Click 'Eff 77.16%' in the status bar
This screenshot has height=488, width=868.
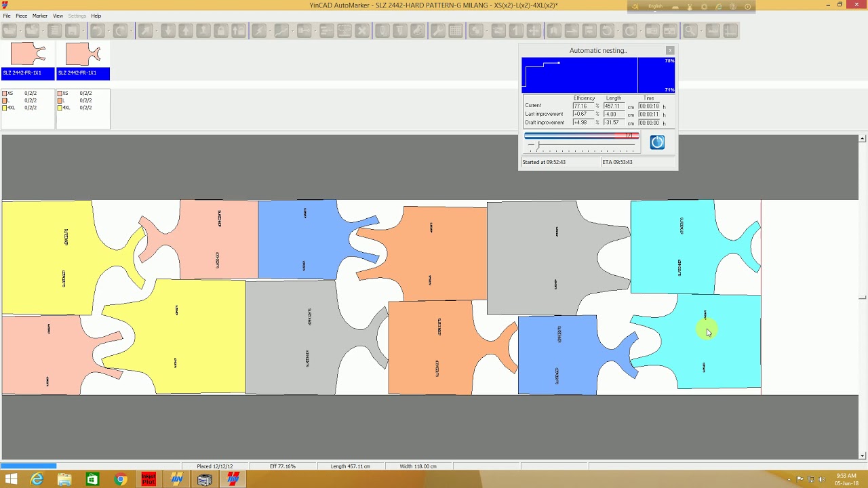pos(282,466)
